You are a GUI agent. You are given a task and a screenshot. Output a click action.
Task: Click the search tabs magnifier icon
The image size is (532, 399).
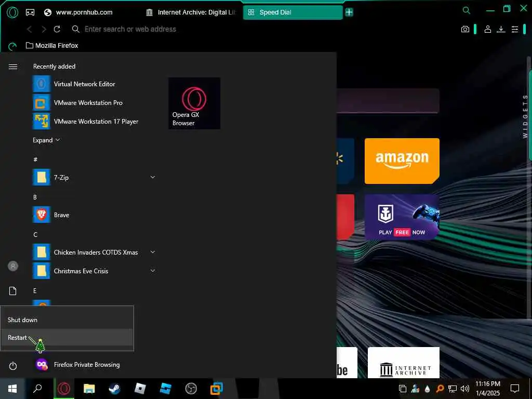[x=467, y=10]
